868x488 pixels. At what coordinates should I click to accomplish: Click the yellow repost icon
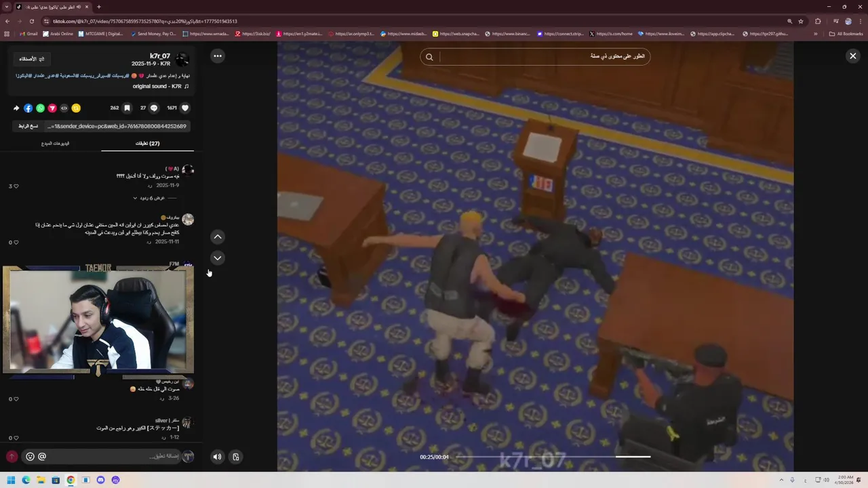76,108
